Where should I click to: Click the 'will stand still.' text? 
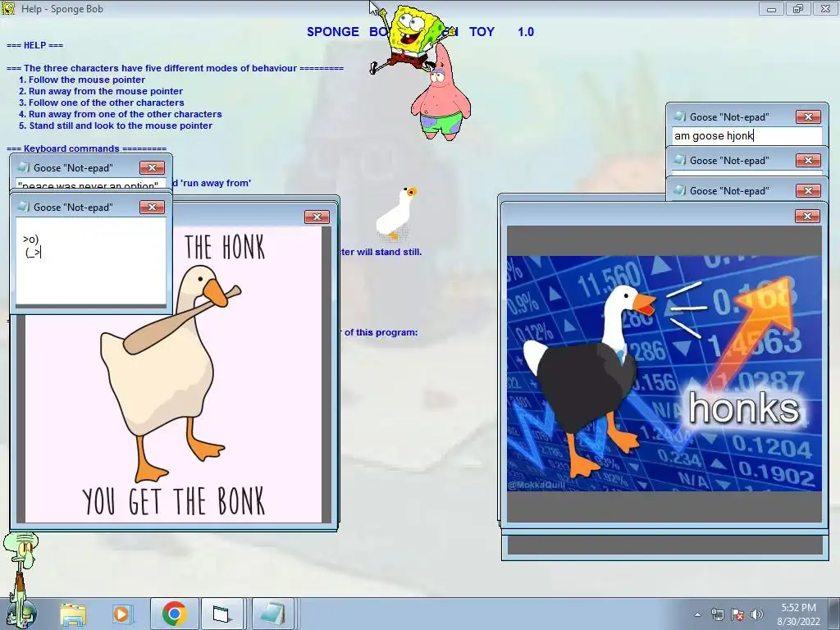point(389,252)
